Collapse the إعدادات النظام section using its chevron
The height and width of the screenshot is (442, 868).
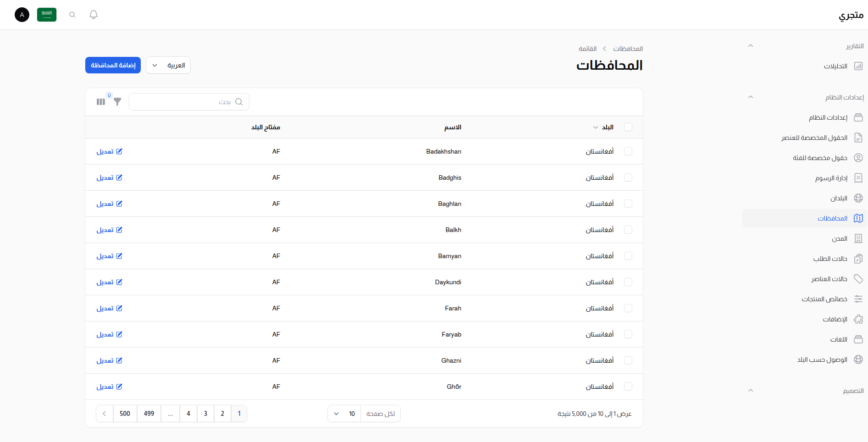point(751,97)
